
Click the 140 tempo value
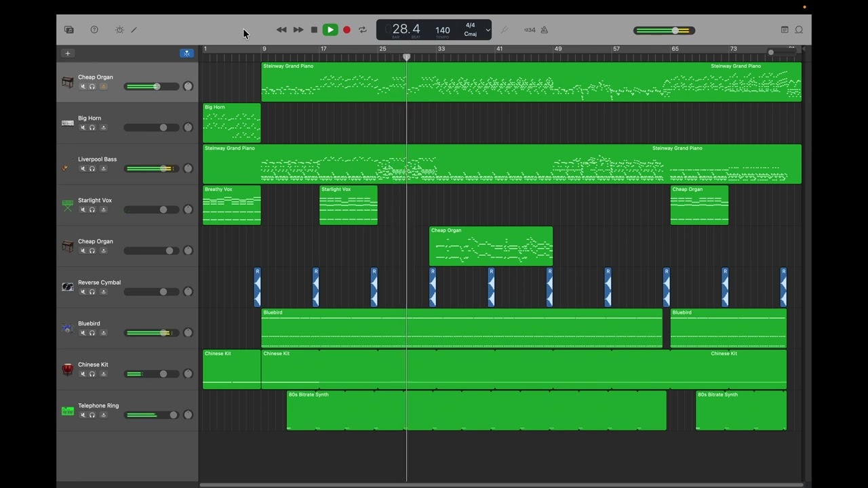click(x=443, y=30)
